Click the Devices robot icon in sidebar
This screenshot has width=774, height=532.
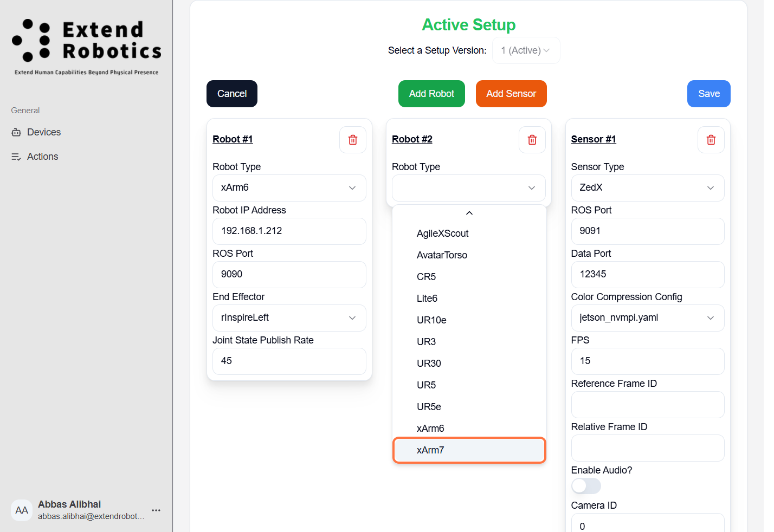click(x=16, y=132)
